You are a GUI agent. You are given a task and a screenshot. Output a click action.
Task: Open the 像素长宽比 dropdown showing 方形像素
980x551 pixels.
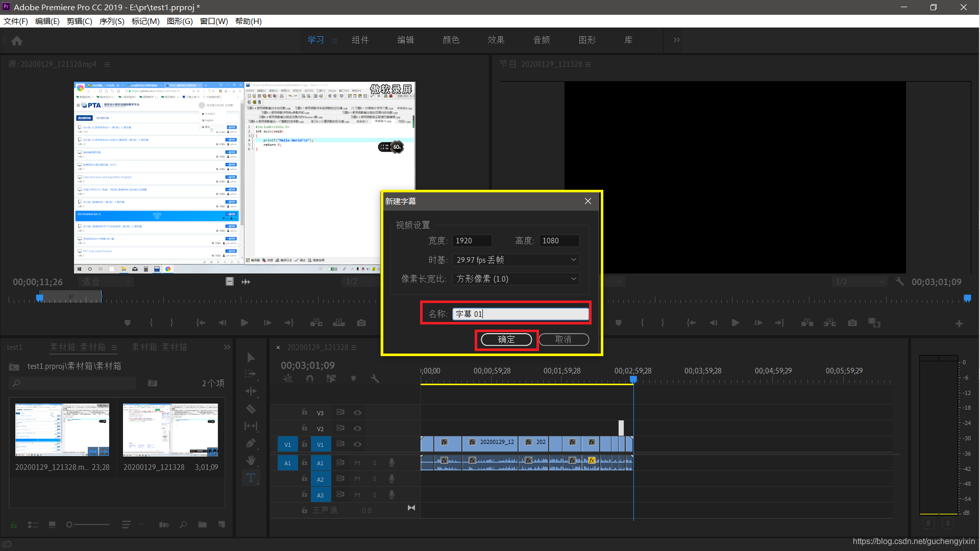(x=516, y=279)
